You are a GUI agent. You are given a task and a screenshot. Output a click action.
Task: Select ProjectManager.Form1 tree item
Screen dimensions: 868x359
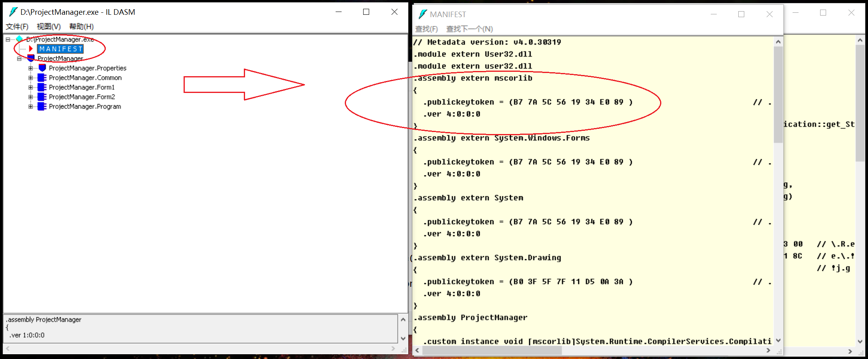(x=82, y=87)
